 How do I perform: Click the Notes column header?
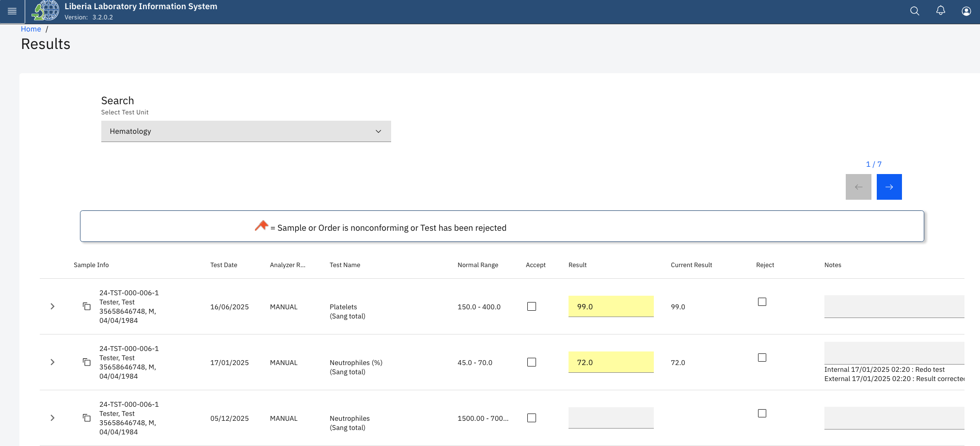tap(833, 265)
